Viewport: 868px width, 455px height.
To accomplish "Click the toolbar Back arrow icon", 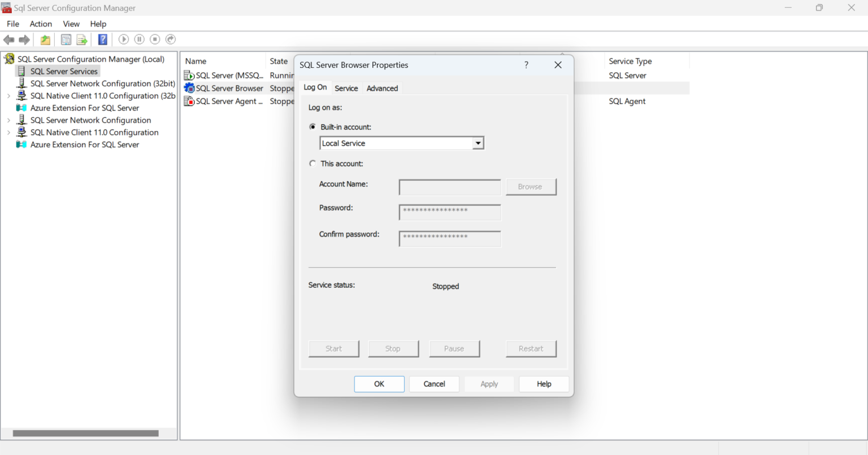I will 9,40.
